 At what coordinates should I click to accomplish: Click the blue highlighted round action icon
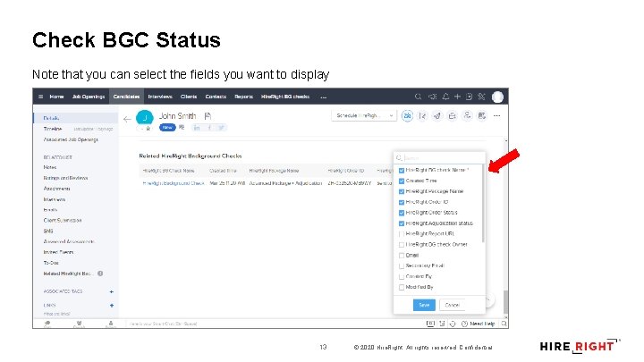click(407, 116)
